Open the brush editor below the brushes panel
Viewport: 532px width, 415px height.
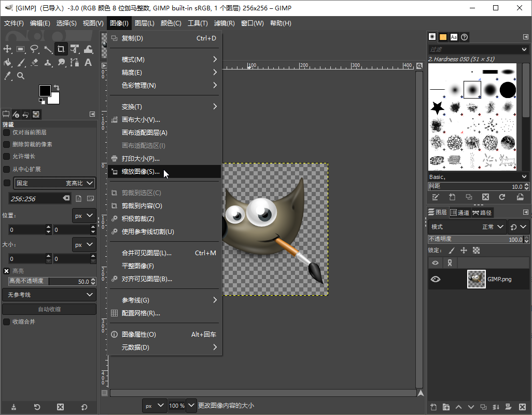[436, 197]
